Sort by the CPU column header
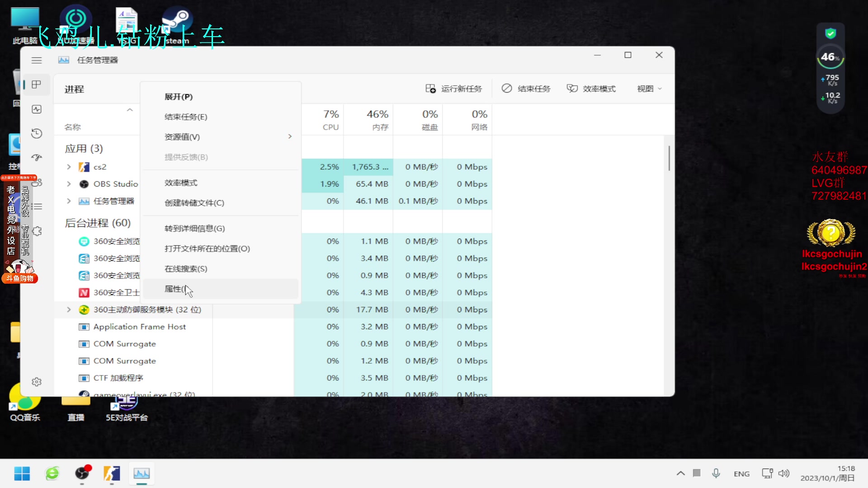The image size is (868, 488). coord(330,120)
